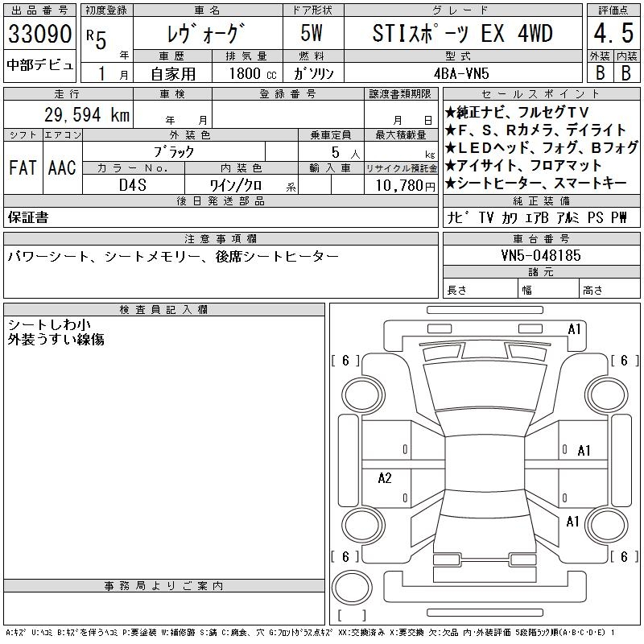The image size is (644, 644).
Task: Click chassis number VN5-048185
Action: 541,256
